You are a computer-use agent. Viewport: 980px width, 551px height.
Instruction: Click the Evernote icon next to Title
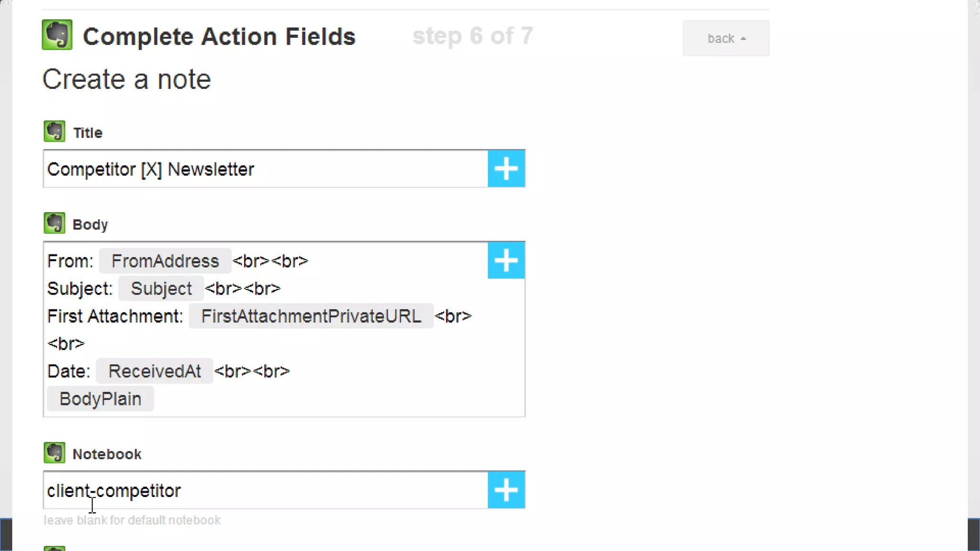(54, 132)
